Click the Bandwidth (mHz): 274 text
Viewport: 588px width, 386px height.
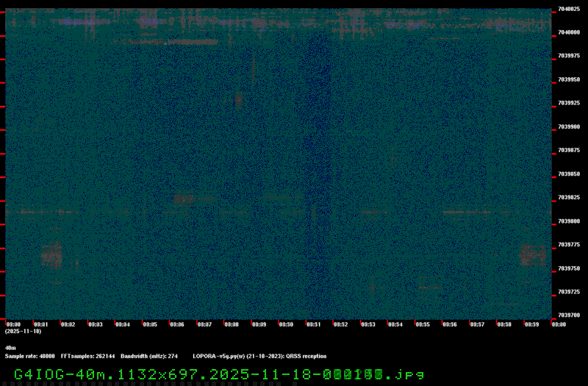pyautogui.click(x=149, y=356)
